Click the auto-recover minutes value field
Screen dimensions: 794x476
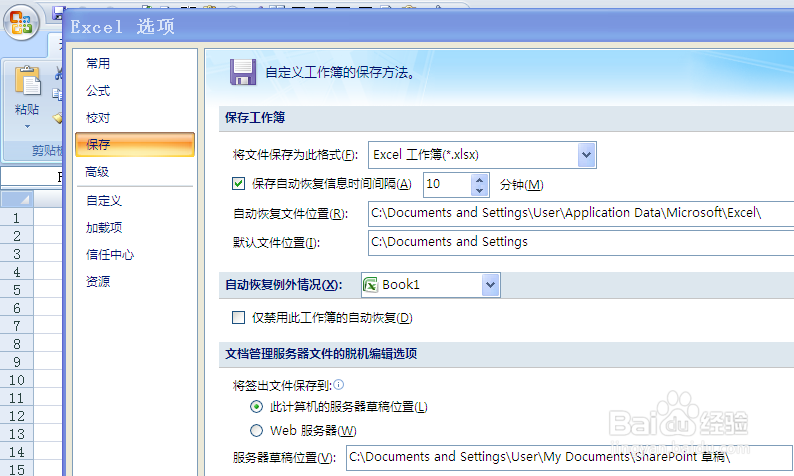(448, 184)
